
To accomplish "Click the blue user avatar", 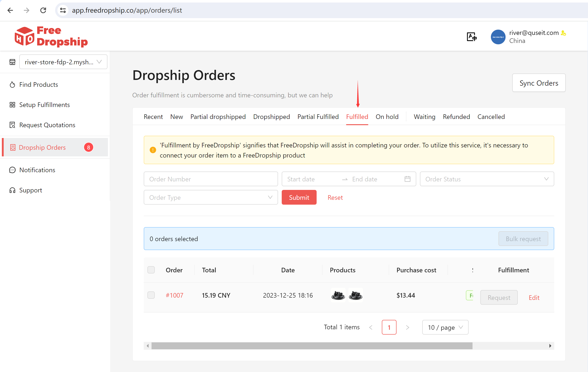I will coord(498,37).
